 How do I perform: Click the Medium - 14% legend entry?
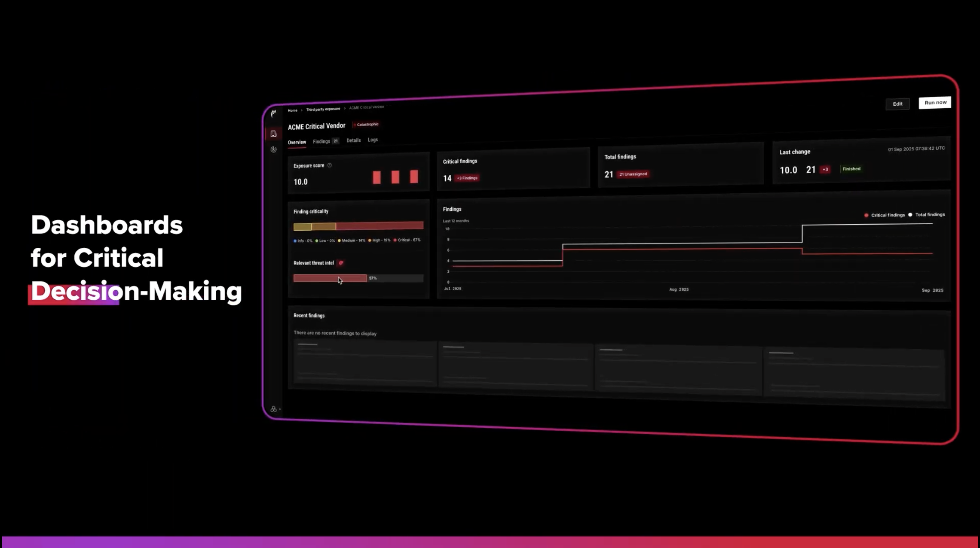351,241
